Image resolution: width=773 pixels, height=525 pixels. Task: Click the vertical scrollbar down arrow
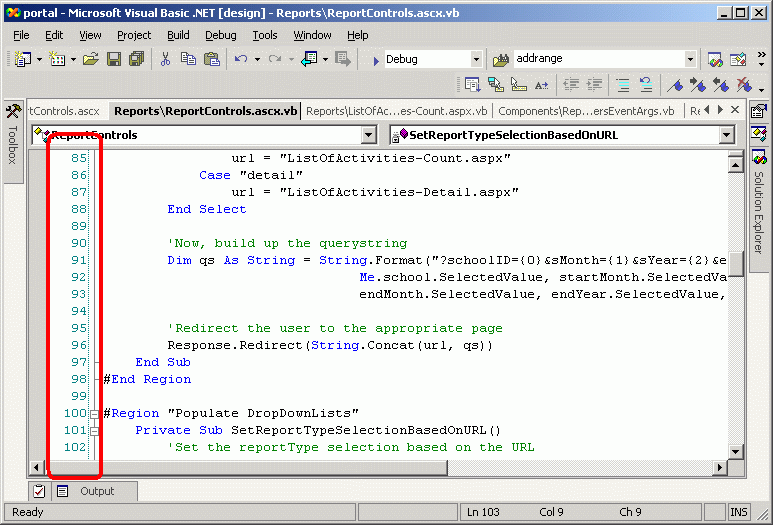[x=735, y=451]
